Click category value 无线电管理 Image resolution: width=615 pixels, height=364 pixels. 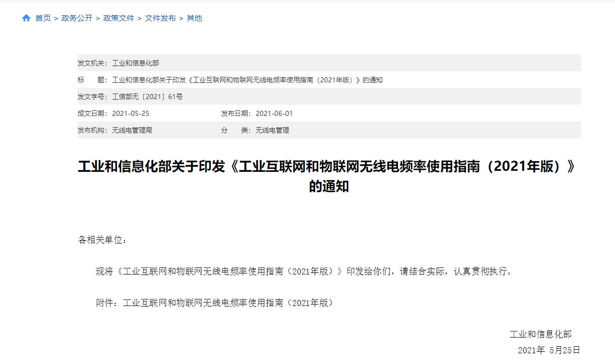(272, 130)
